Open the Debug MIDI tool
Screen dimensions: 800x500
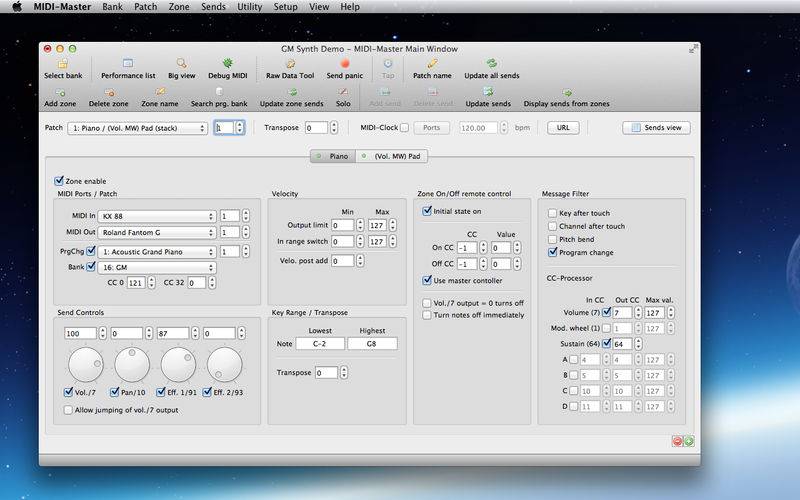coord(227,64)
